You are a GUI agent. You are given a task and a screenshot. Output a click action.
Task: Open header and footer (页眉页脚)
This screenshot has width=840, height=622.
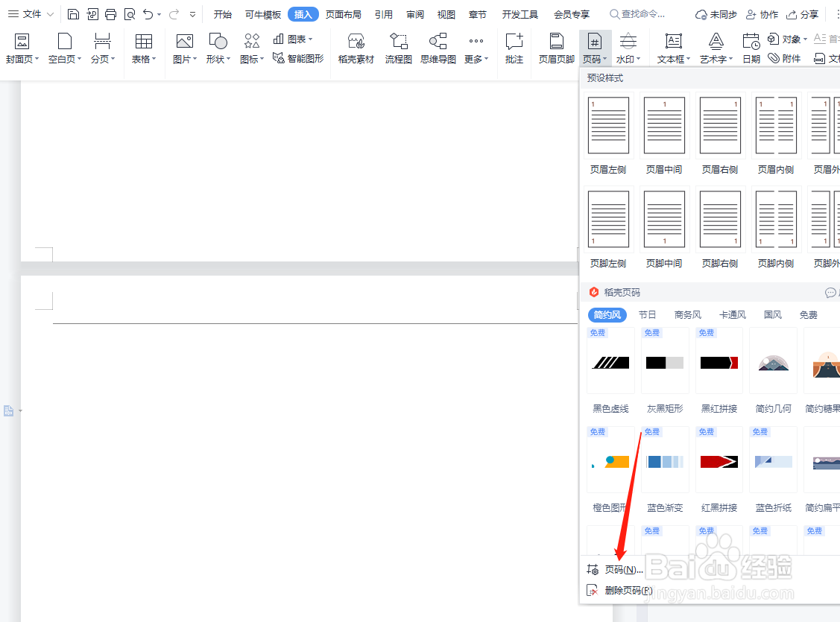(557, 48)
